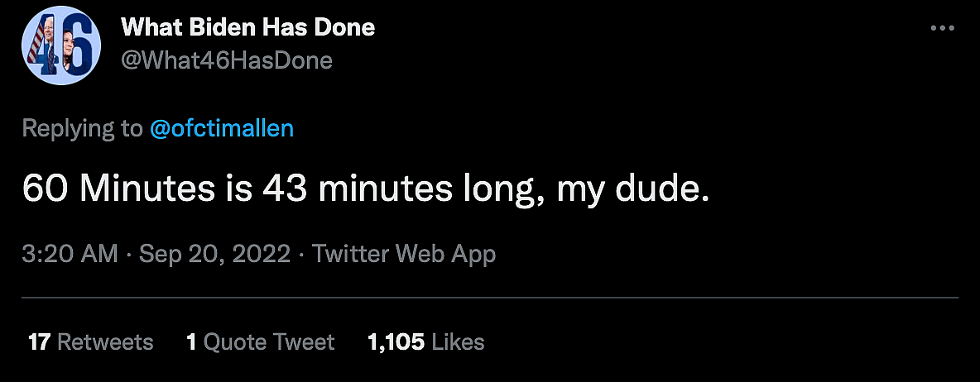Click the number 17 retweet count
Image resolution: width=980 pixels, height=382 pixels.
[38, 341]
